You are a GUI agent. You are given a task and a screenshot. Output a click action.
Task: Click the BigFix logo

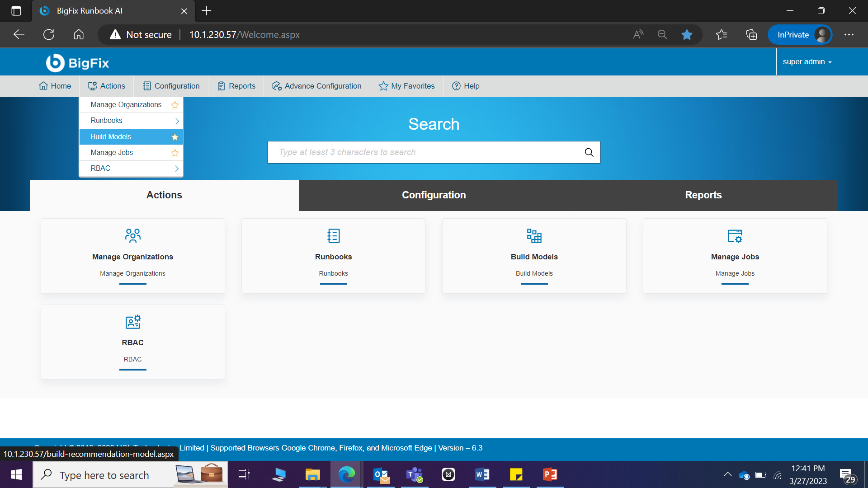(x=78, y=63)
